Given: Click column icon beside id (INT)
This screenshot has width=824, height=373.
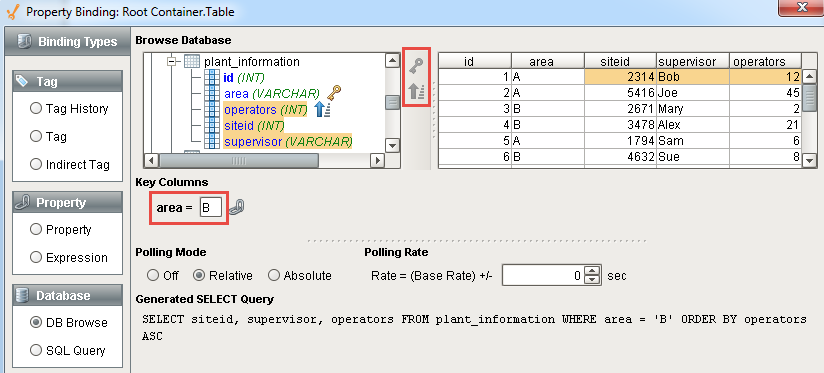Looking at the screenshot, I should tap(212, 78).
